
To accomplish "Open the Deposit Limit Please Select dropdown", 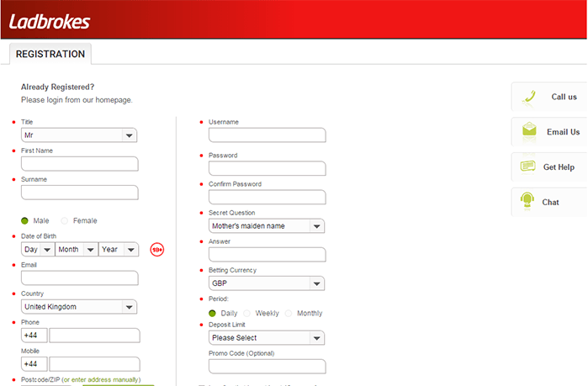I will 267,338.
